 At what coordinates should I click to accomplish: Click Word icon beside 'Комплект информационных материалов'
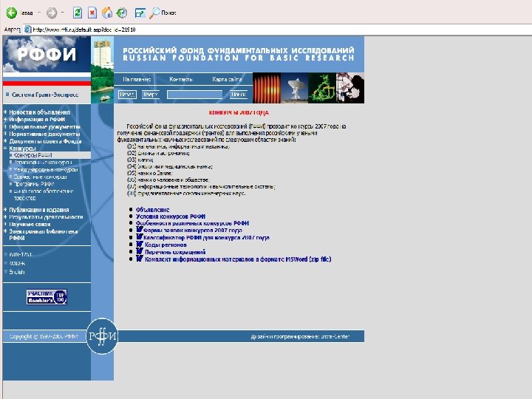coord(140,258)
